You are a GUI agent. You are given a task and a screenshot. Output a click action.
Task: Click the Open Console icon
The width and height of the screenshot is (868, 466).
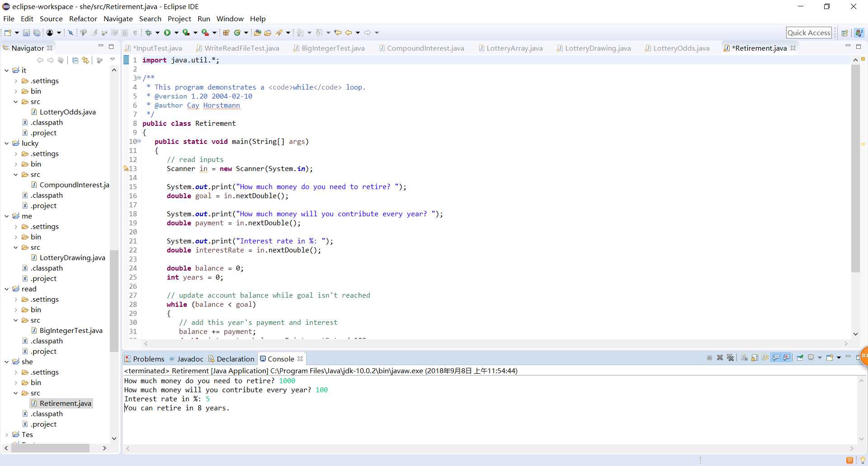830,357
